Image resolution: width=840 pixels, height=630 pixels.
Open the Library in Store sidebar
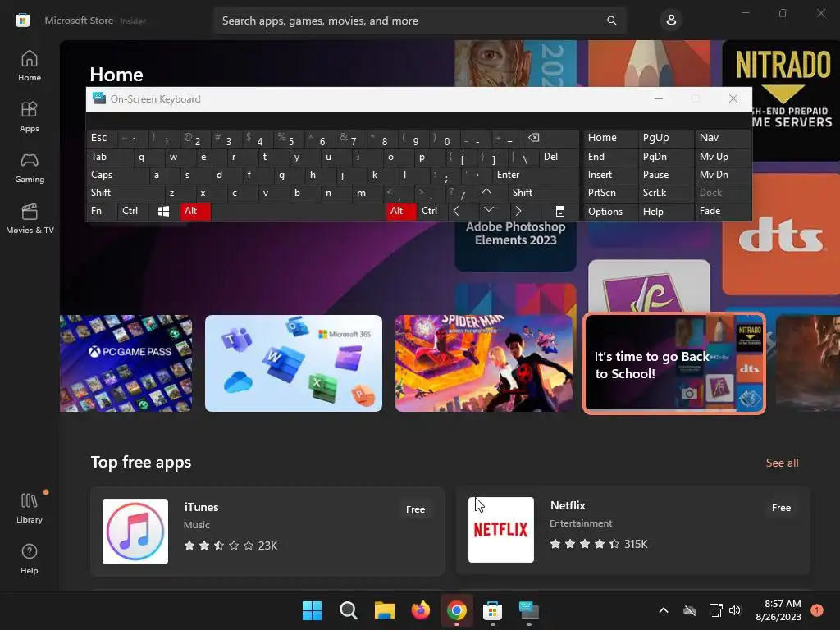(30, 508)
